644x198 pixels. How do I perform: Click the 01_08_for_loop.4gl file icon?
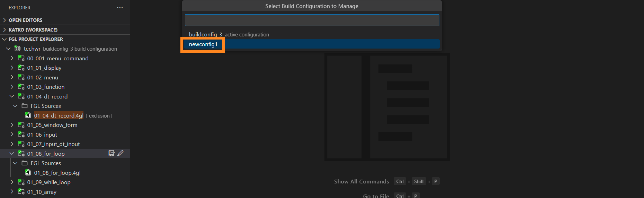tap(28, 173)
